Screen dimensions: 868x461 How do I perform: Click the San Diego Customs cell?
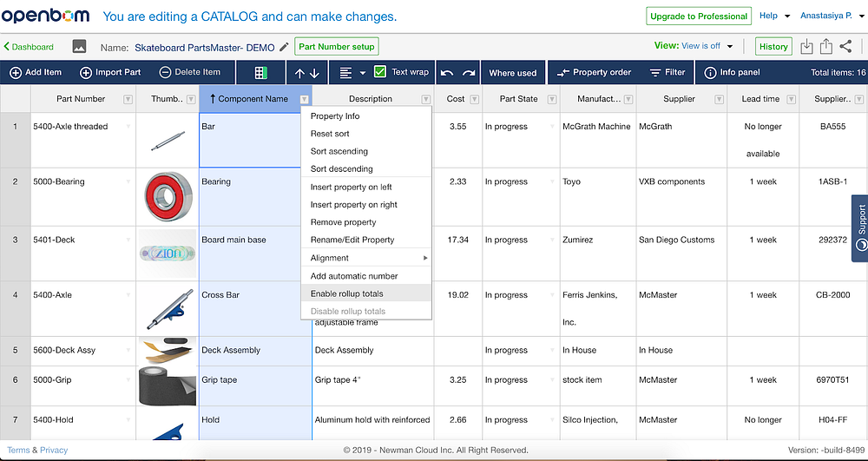pos(681,254)
